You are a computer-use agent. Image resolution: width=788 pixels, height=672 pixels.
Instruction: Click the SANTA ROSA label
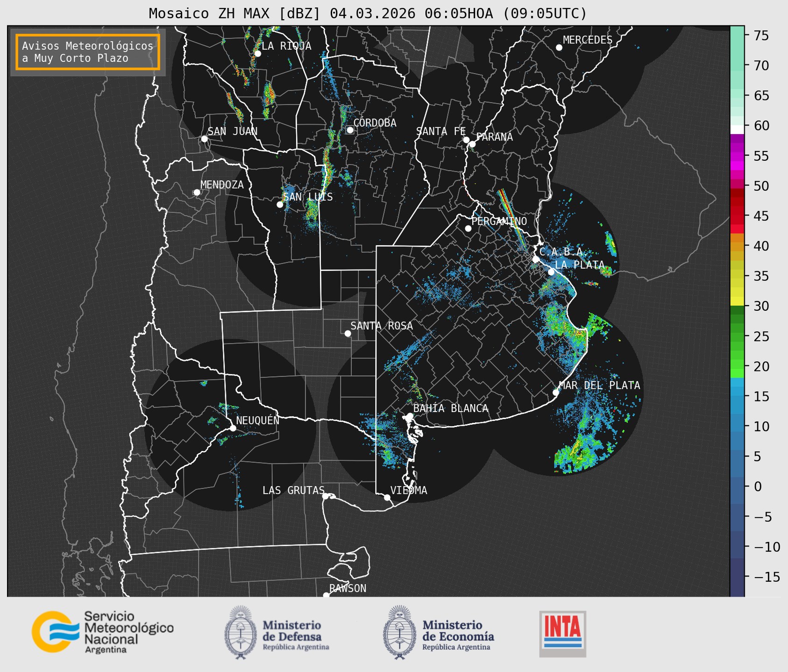(382, 326)
